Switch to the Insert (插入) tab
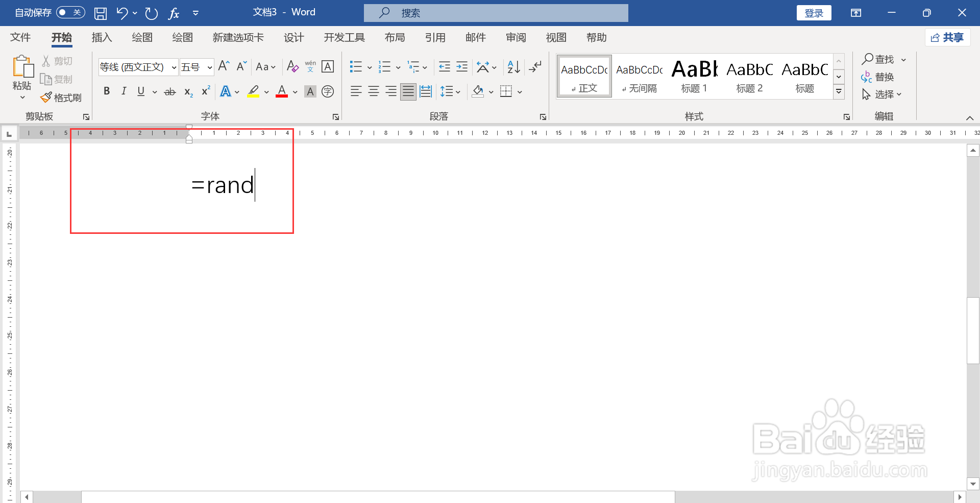This screenshot has width=980, height=503. tap(102, 37)
